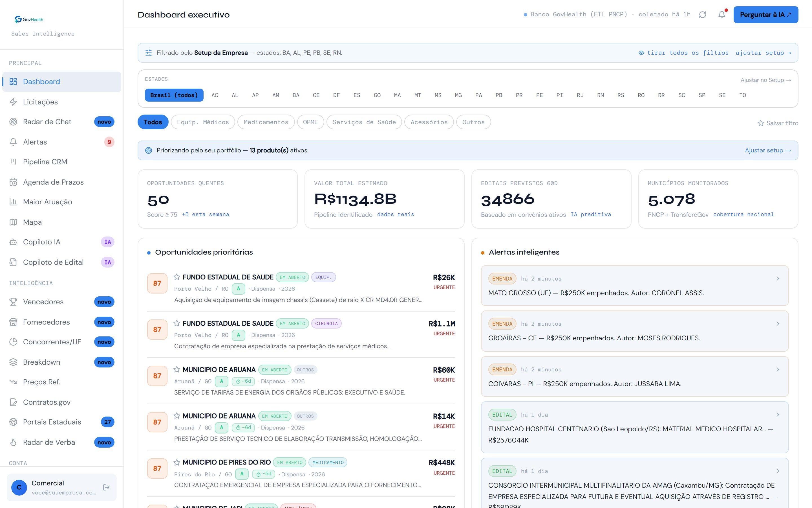Click the refresh data icon in header
This screenshot has width=812, height=508.
(x=702, y=14)
